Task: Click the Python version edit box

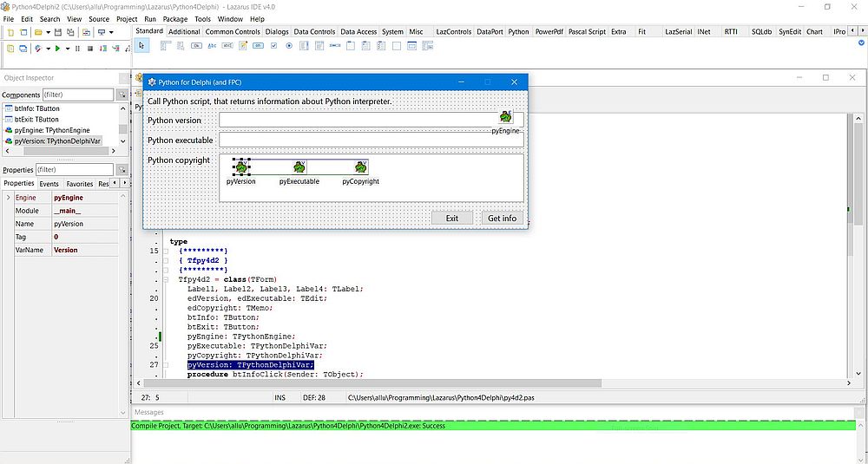Action: (x=371, y=120)
